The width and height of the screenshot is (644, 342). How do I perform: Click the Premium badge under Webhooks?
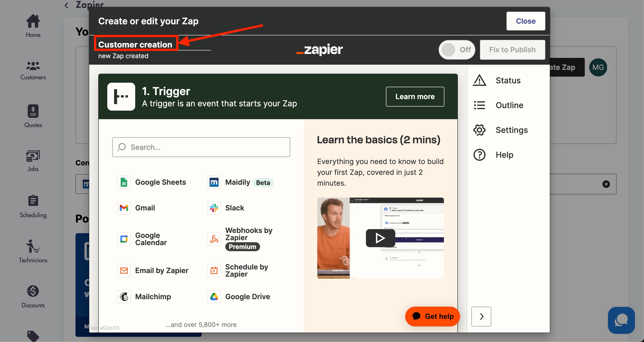(x=242, y=246)
